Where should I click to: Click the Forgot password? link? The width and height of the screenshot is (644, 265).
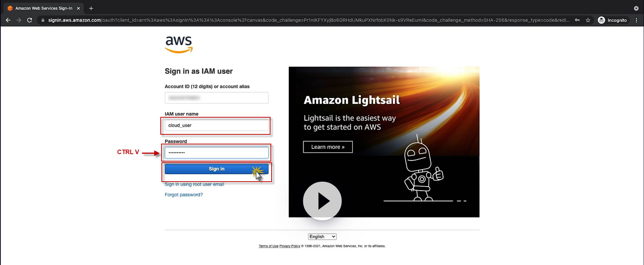coord(184,195)
